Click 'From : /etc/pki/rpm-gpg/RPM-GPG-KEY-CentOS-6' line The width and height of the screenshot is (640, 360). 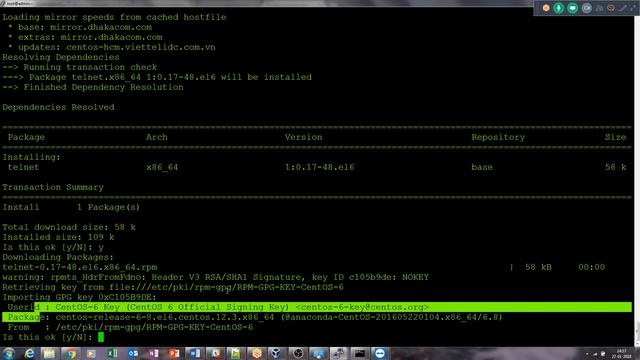coord(130,327)
